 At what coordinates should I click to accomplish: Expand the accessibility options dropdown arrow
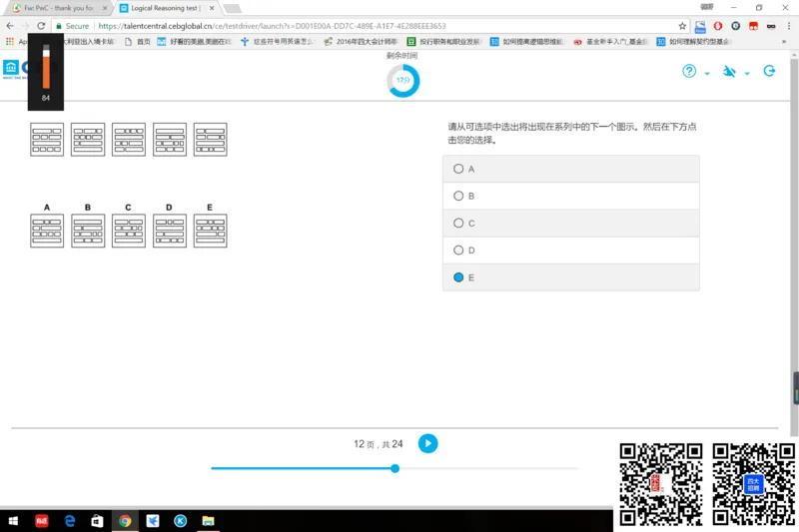pyautogui.click(x=747, y=73)
